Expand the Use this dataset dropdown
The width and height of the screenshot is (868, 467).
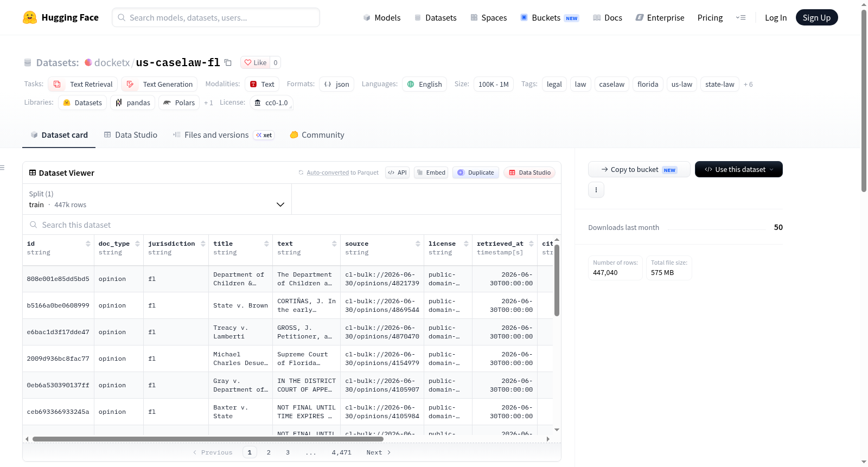(x=739, y=169)
